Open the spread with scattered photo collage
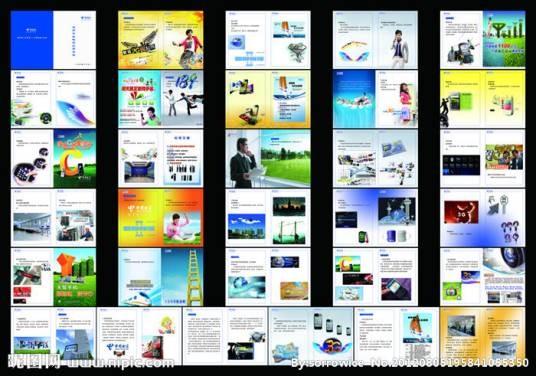536x376 pixels. point(375,158)
